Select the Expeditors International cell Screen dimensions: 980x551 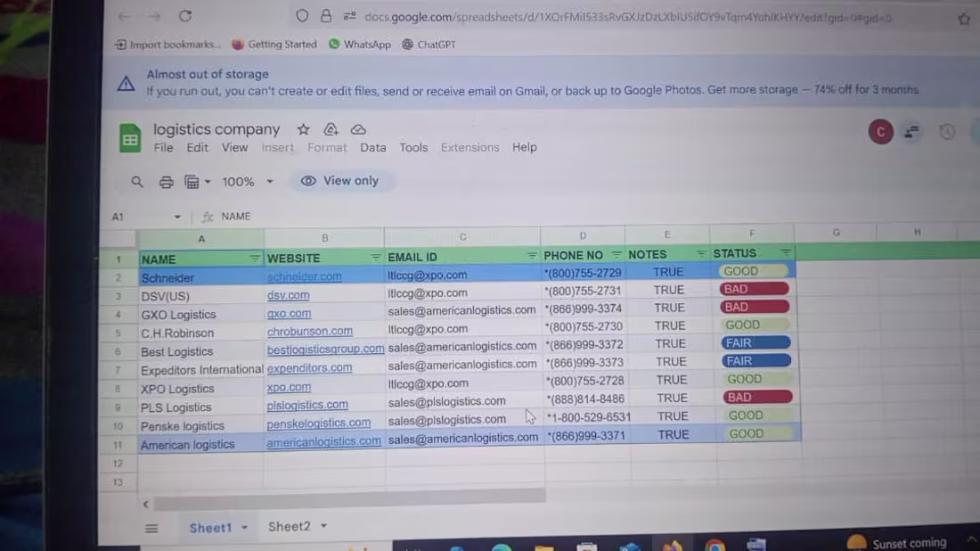pos(201,370)
